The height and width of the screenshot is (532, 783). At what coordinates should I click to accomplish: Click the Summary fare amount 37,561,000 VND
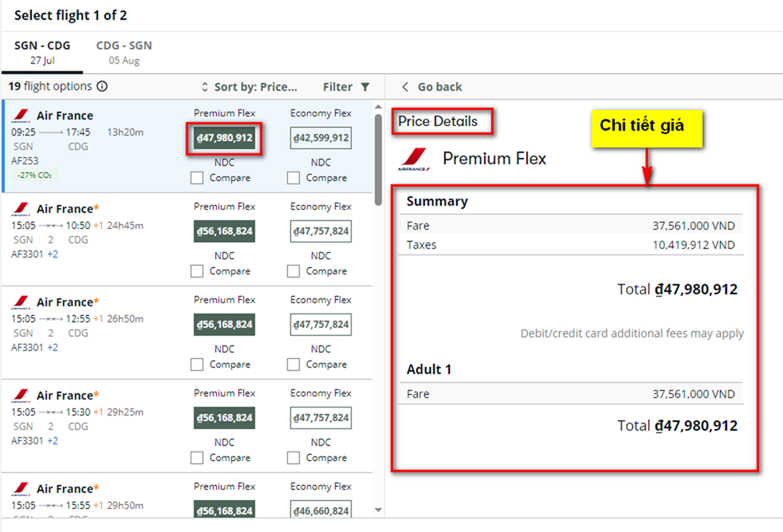tap(694, 227)
